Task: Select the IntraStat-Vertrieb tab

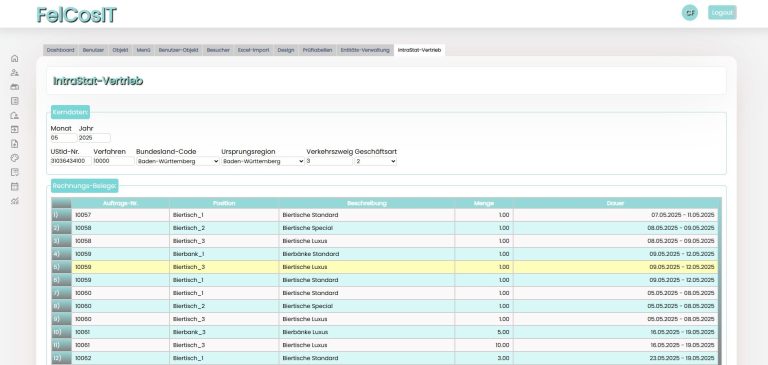Action: [x=419, y=50]
